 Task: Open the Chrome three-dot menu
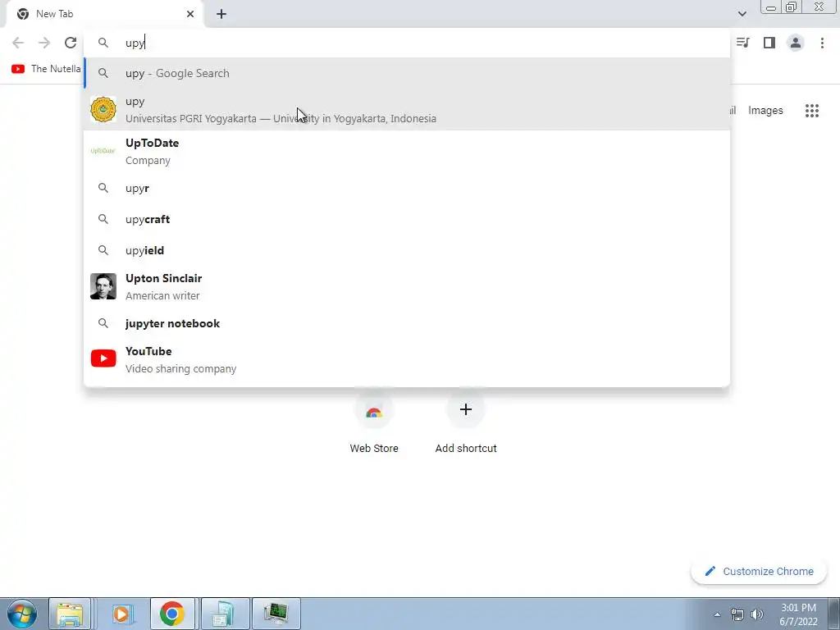[x=822, y=43]
